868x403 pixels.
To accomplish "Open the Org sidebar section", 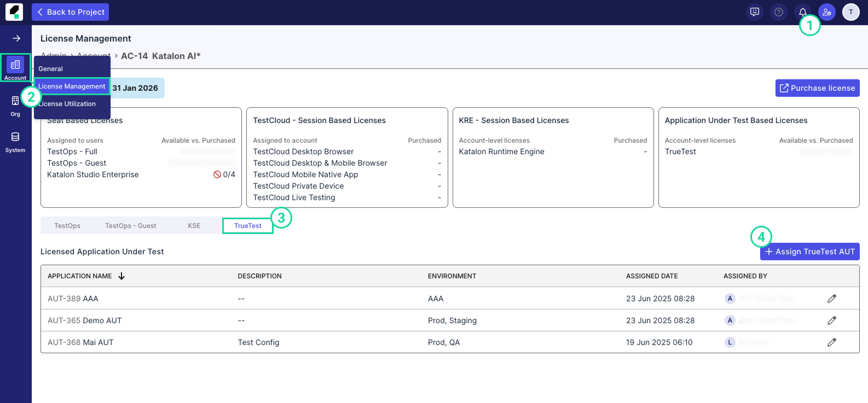I will [15, 106].
